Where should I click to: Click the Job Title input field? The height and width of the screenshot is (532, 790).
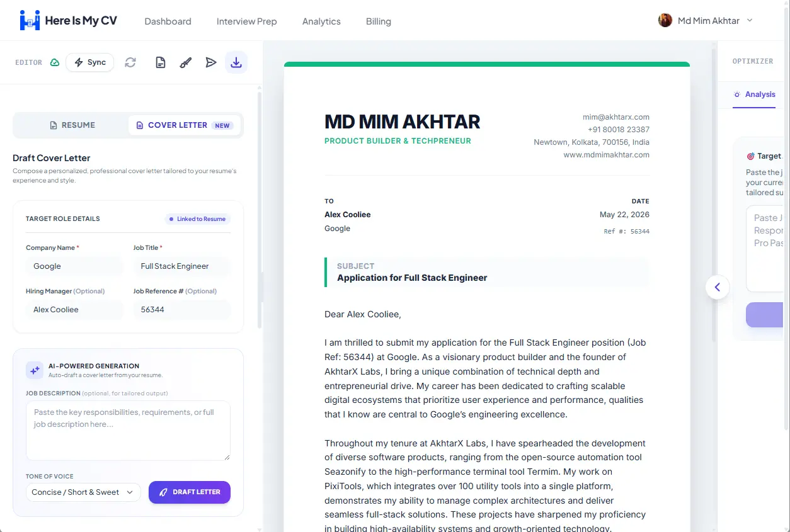(x=181, y=266)
